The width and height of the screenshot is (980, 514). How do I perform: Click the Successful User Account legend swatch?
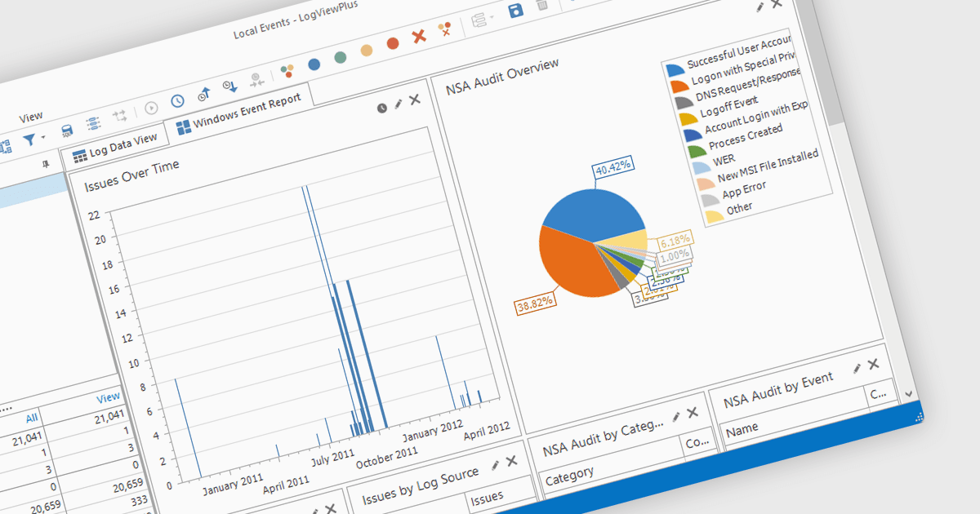coord(675,71)
